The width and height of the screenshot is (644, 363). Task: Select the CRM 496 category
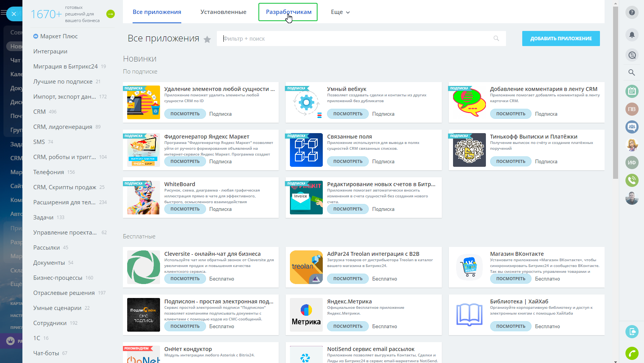coord(39,111)
